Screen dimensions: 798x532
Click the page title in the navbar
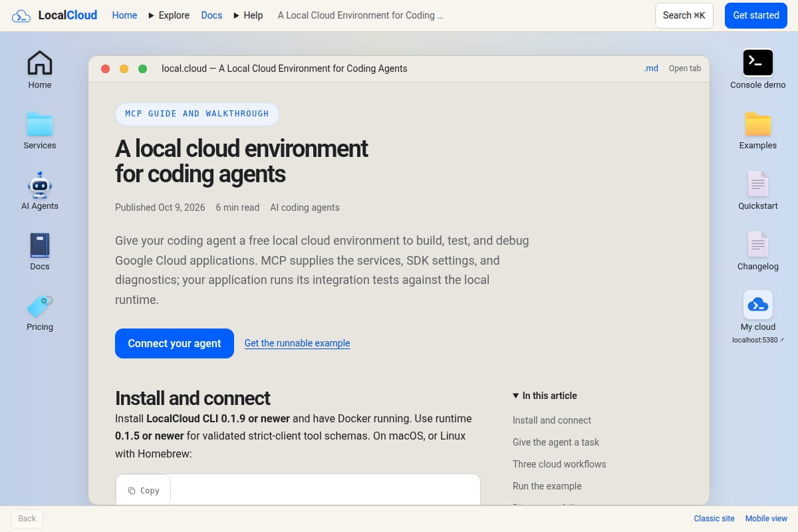360,15
